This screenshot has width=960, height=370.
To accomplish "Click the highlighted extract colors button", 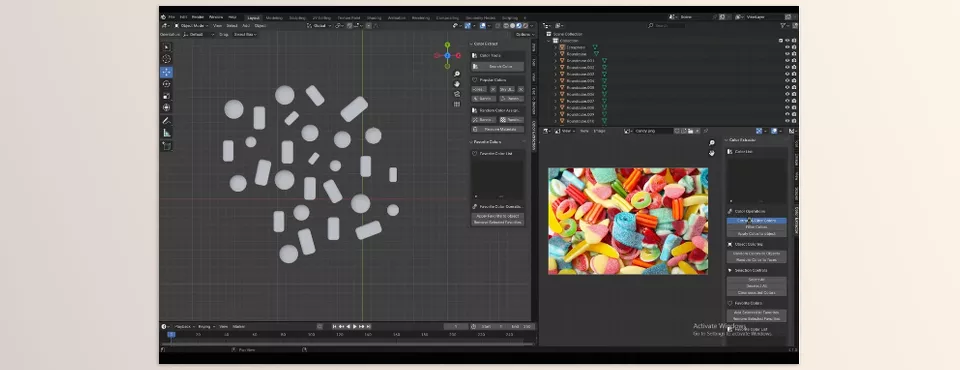I will pyautogui.click(x=756, y=221).
